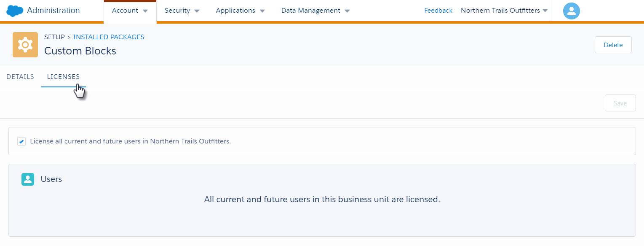Open the Security dropdown menu
644x246 pixels.
(182, 11)
